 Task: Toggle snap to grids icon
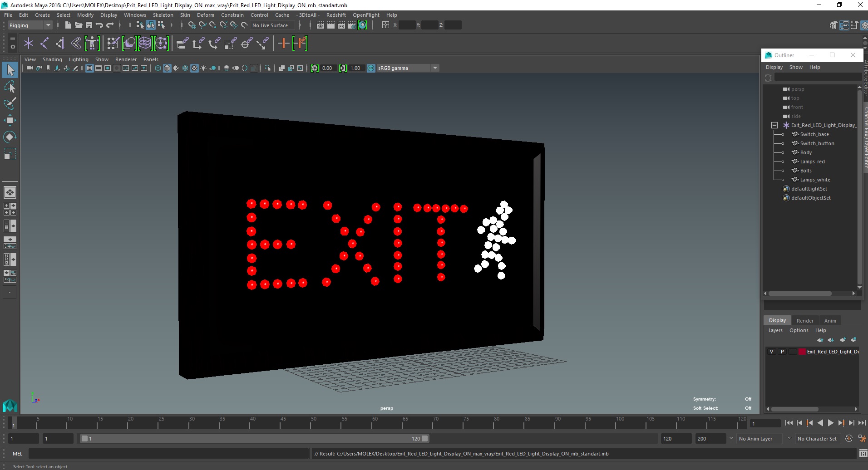[192, 25]
